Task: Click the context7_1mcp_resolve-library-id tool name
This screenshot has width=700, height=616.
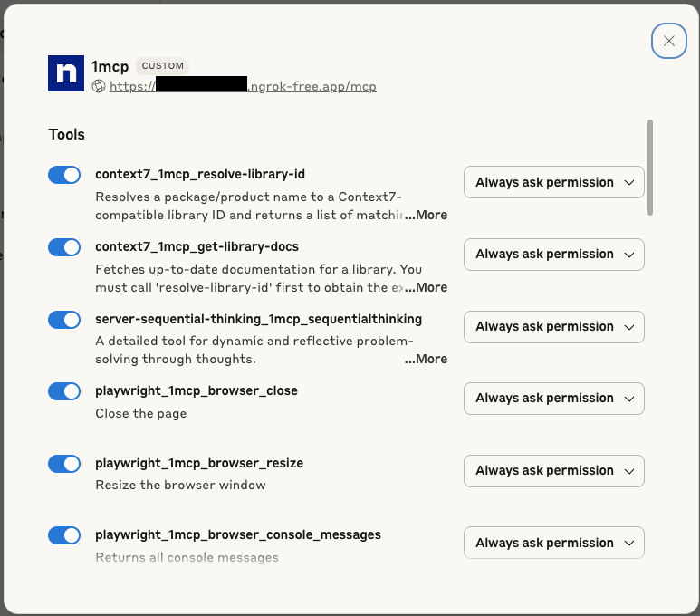Action: [200, 174]
